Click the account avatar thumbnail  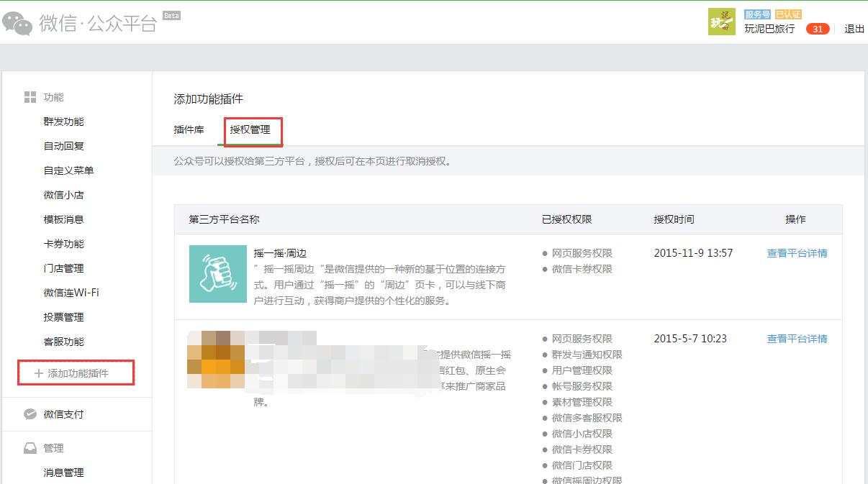(x=722, y=22)
